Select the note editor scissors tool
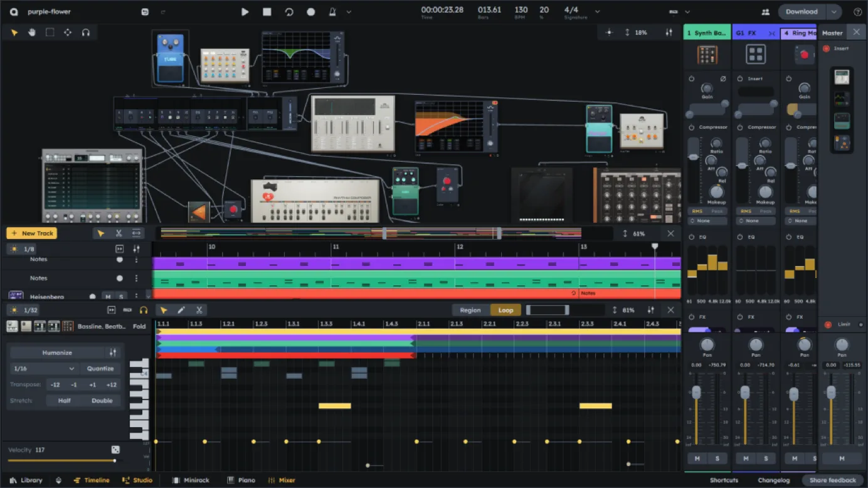 [x=199, y=310]
